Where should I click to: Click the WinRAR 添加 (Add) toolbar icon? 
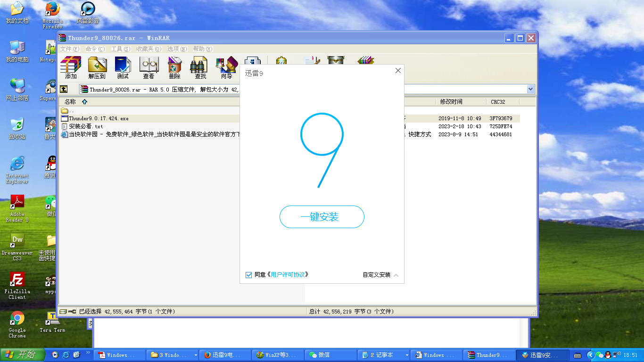tap(71, 68)
